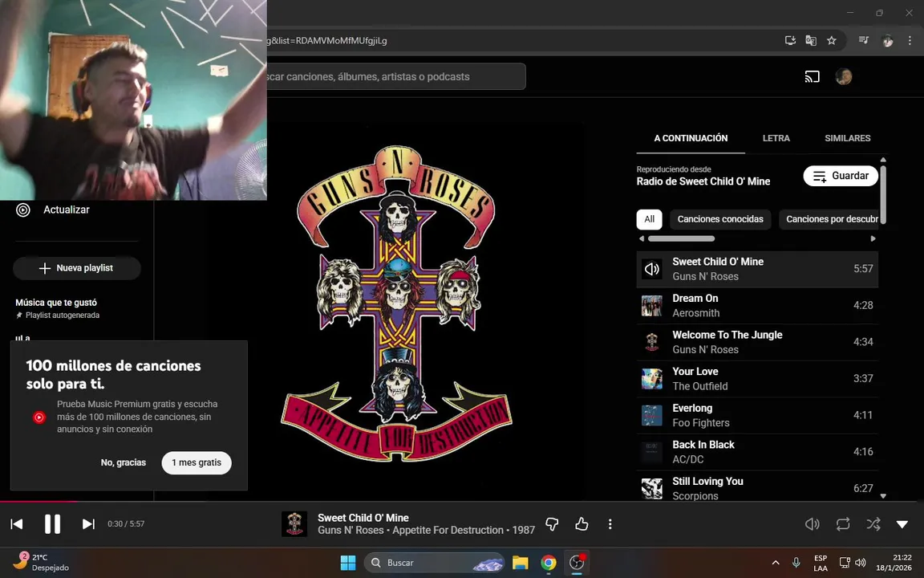Open the Windows Start menu
This screenshot has width=924, height=578.
pos(347,563)
